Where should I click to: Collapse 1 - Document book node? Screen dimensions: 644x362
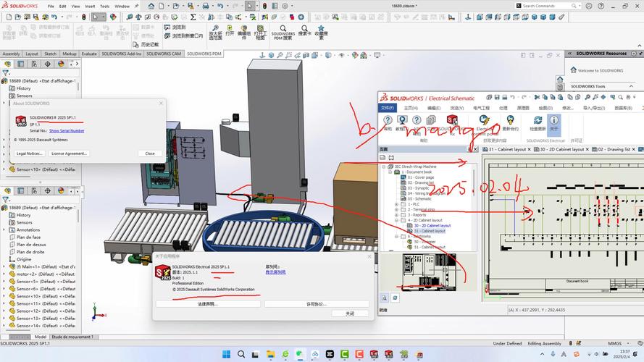coord(390,172)
